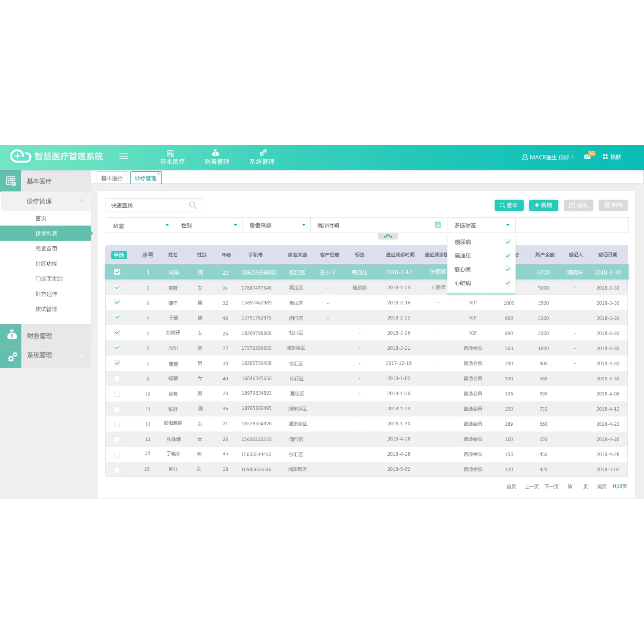Screen dimensions: 644x644
Task: Open the 科室 dropdown
Action: [x=140, y=225]
